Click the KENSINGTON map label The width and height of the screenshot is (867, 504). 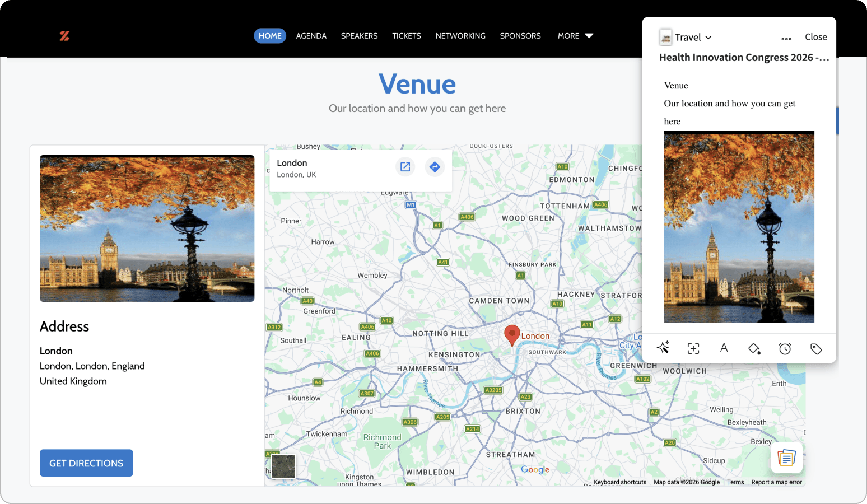point(454,355)
